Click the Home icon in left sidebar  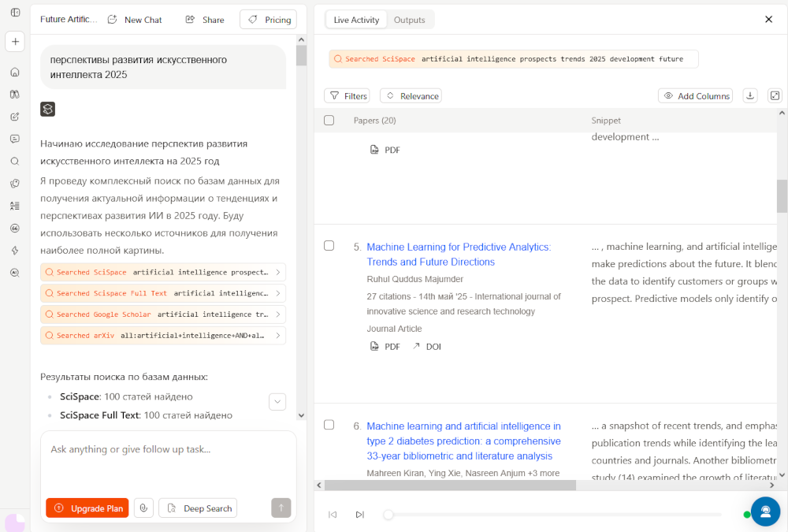click(15, 73)
